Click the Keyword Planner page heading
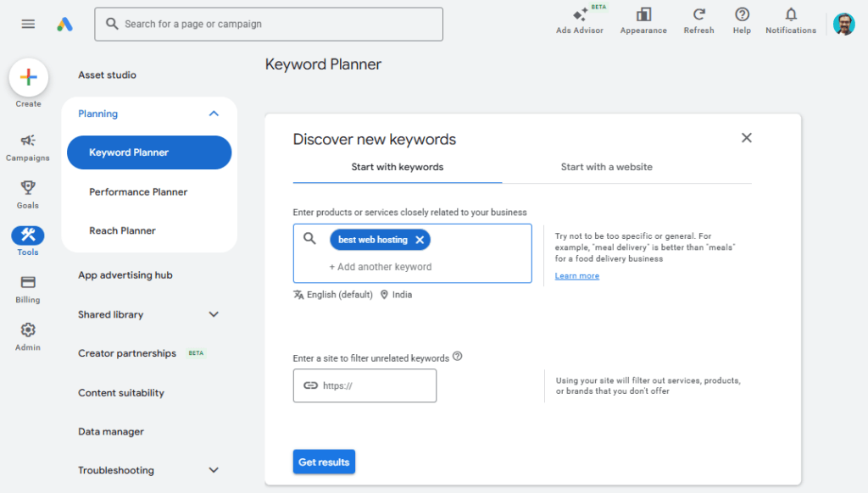 pos(323,64)
